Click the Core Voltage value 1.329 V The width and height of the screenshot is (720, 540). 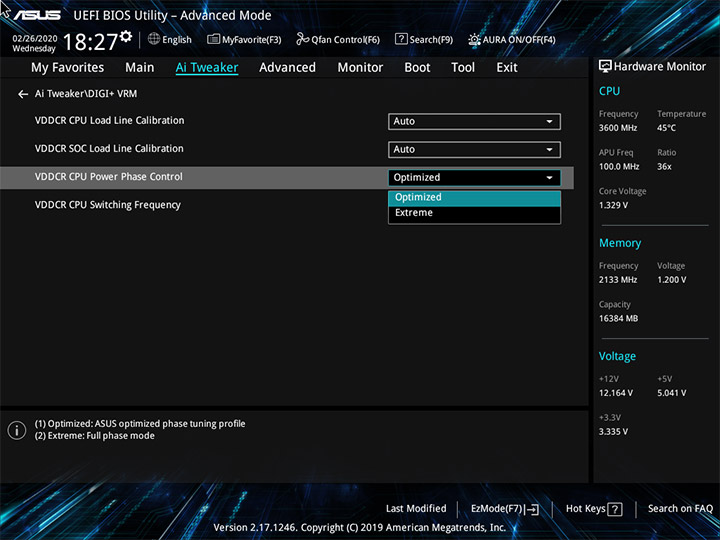tap(613, 205)
